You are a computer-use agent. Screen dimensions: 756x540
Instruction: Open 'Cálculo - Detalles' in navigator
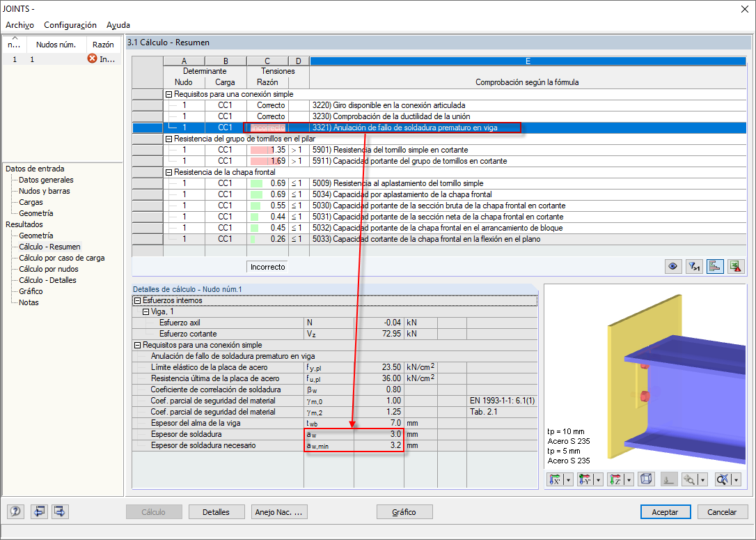[x=48, y=280]
